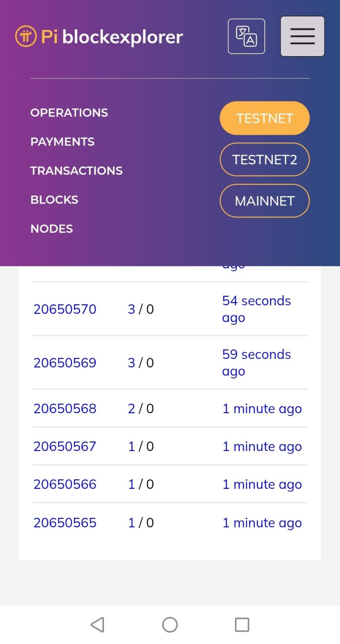The height and width of the screenshot is (644, 340).
Task: Open block 20650570 details
Action: (x=65, y=309)
